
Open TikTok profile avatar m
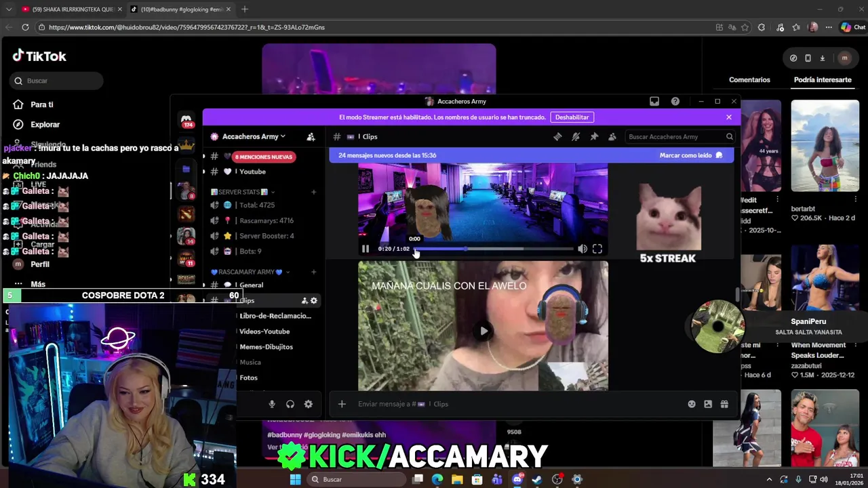point(844,58)
